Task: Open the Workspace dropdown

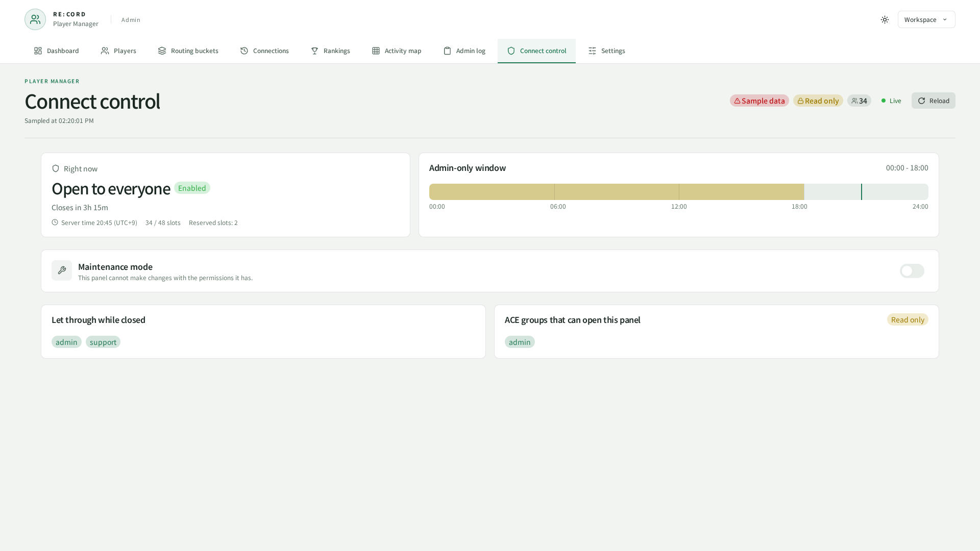Action: point(926,19)
